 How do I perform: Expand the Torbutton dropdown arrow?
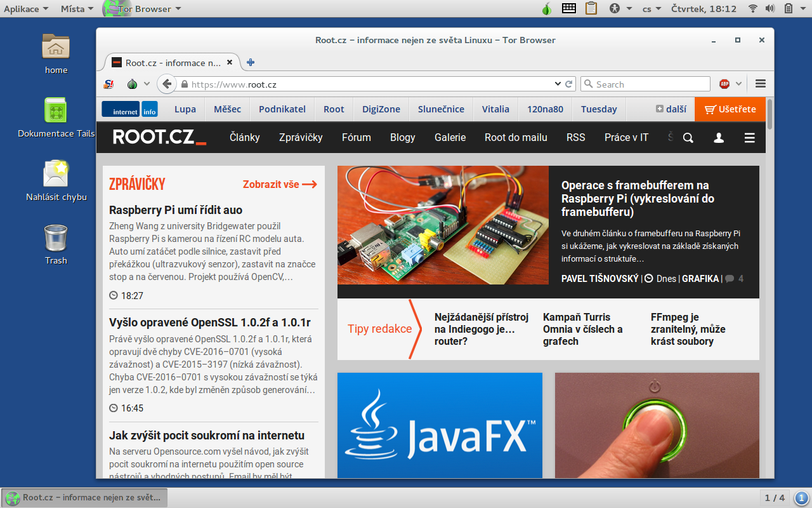click(x=147, y=84)
